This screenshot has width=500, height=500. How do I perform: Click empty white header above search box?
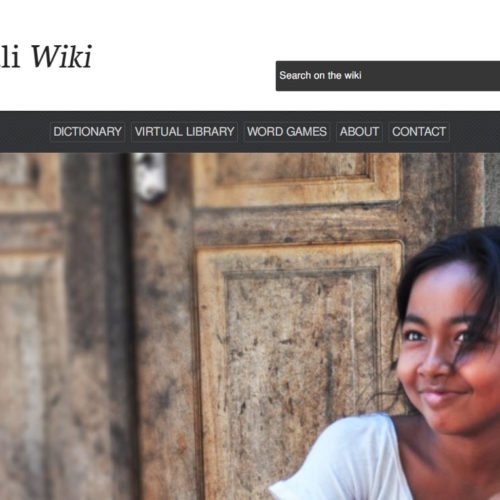(387, 30)
